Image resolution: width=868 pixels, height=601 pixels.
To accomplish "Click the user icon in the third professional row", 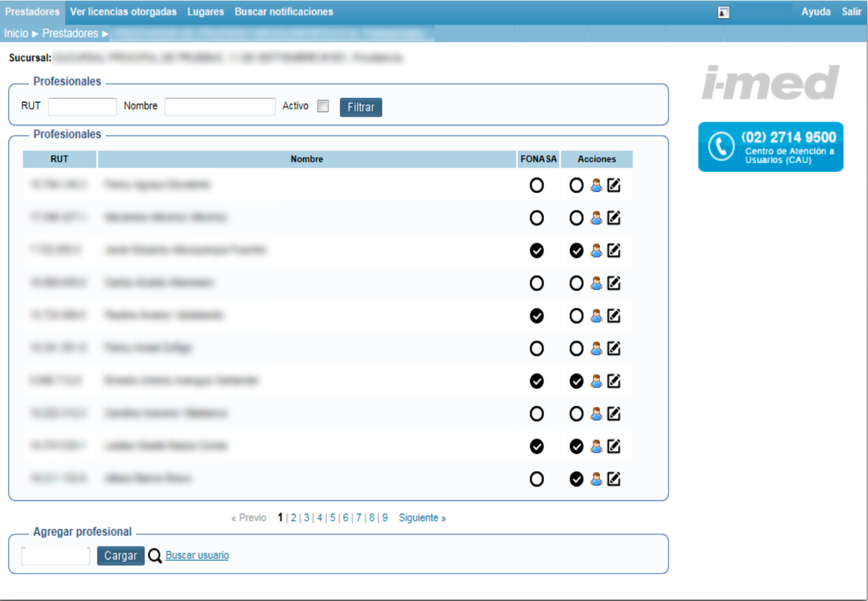I will pyautogui.click(x=596, y=251).
